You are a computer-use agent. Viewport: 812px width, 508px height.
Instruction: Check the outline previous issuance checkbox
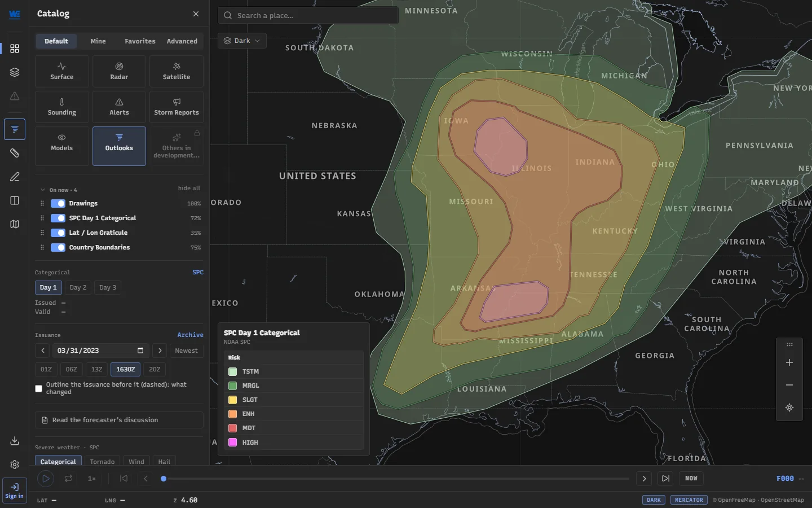[x=38, y=388]
